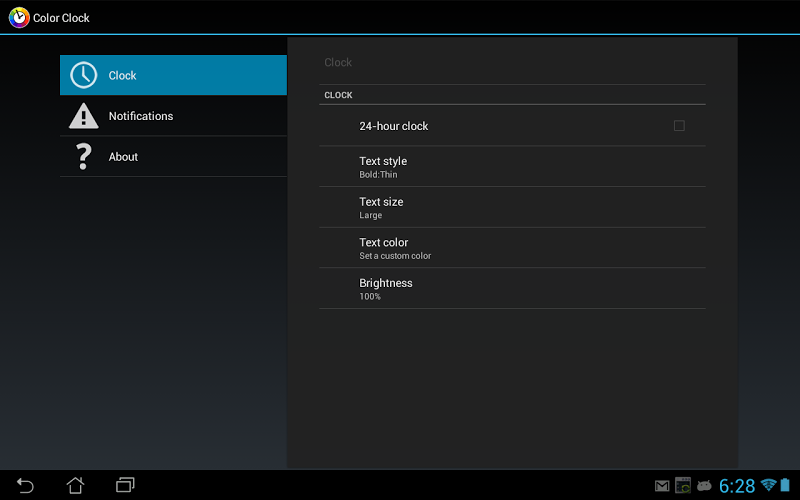Click the Android robot notification icon
This screenshot has height=500, width=800.
click(704, 485)
